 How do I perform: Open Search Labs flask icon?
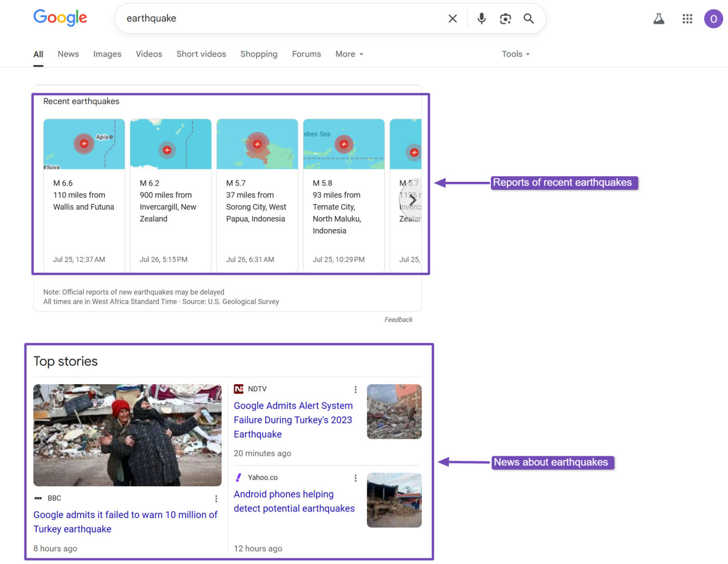(x=659, y=19)
